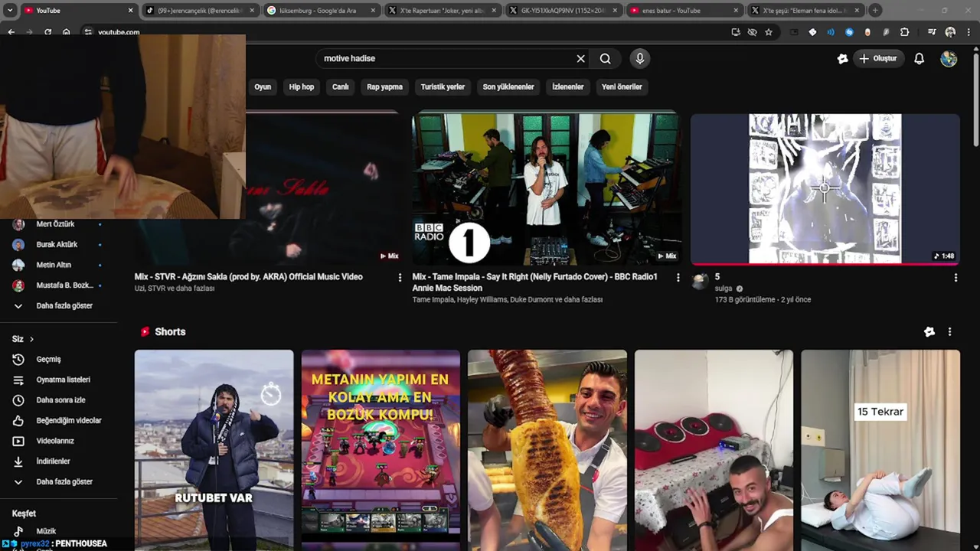Click Chrome install app icon in address bar
980x551 pixels.
pos(736,32)
